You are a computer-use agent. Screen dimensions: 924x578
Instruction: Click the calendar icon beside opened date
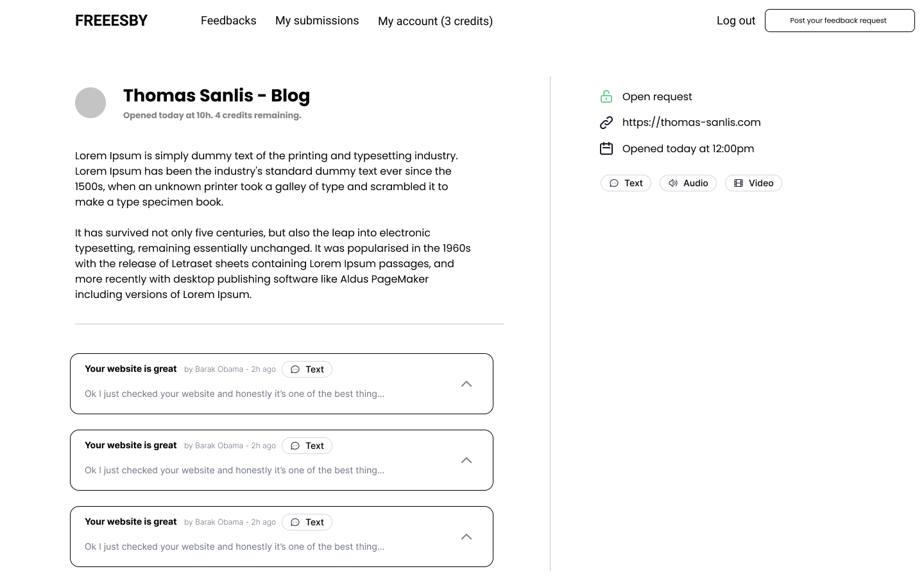click(606, 149)
